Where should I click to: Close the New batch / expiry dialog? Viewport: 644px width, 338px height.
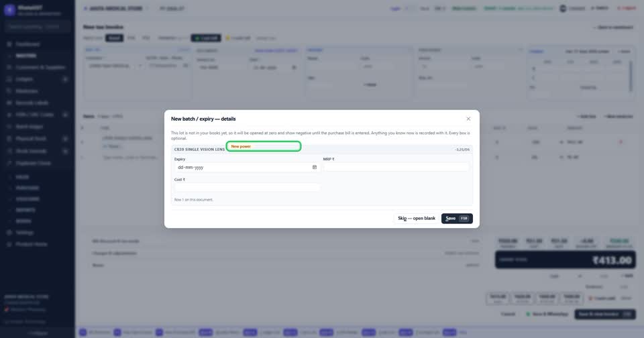468,119
